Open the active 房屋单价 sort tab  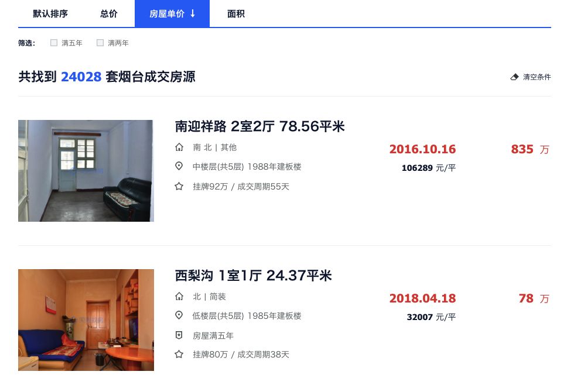tap(172, 13)
